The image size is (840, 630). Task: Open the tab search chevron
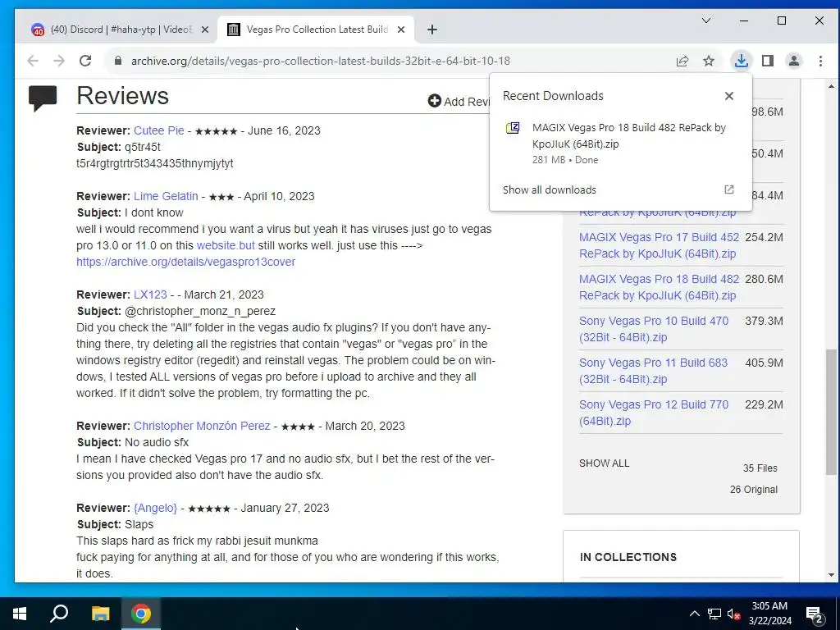click(x=706, y=21)
